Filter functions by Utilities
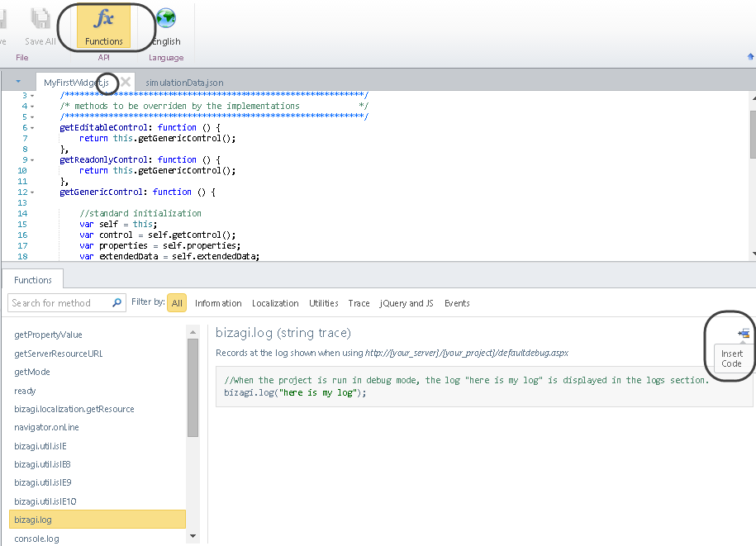Screen dimensions: 756x546 pyautogui.click(x=324, y=303)
